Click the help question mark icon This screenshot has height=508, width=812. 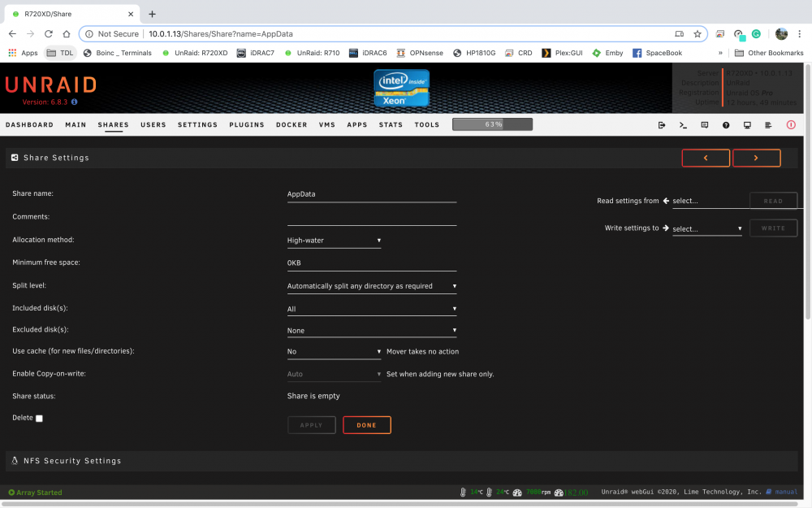tap(725, 125)
